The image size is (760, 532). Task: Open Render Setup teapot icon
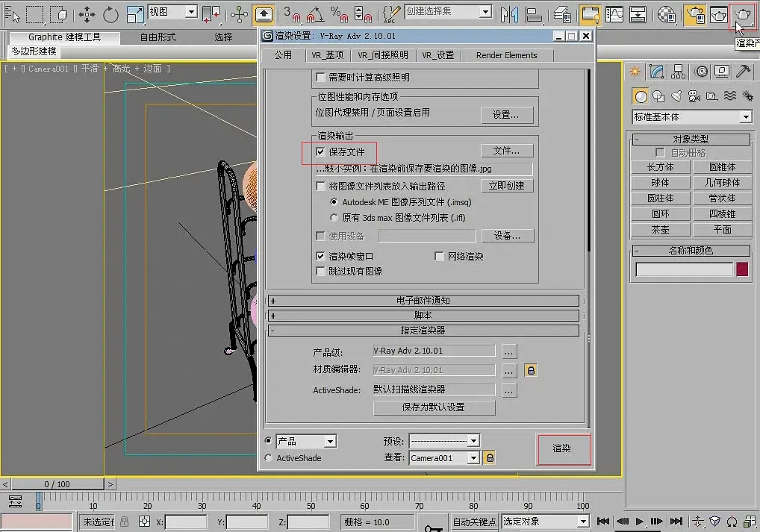[x=695, y=14]
